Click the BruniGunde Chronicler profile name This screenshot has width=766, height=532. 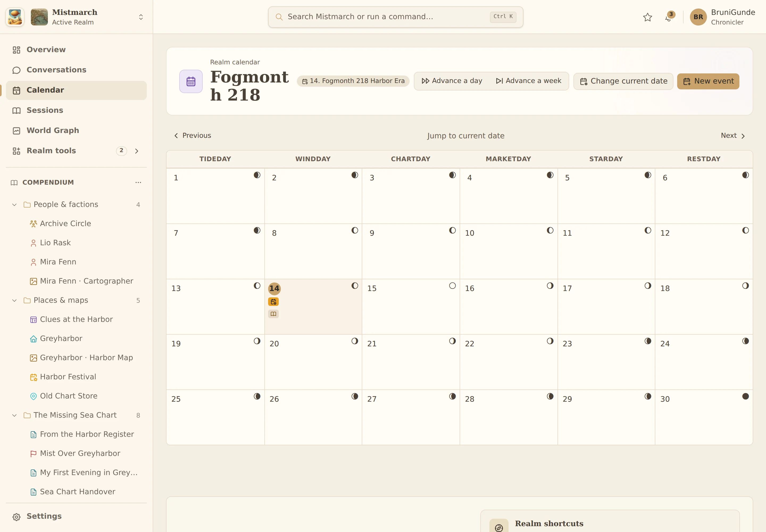[x=733, y=17]
